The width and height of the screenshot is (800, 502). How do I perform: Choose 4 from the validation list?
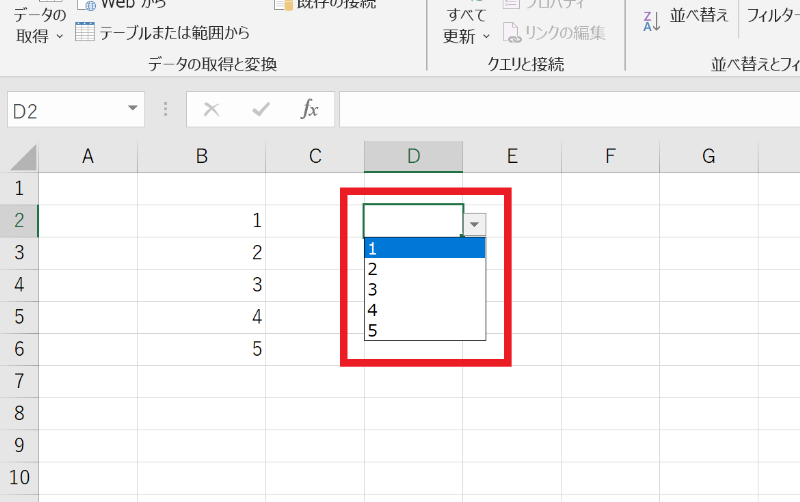click(x=424, y=310)
